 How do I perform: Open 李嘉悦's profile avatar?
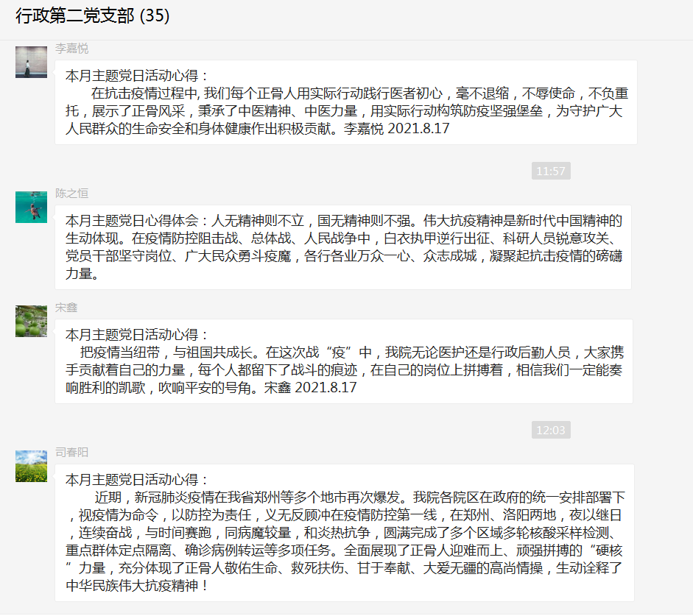(31, 63)
